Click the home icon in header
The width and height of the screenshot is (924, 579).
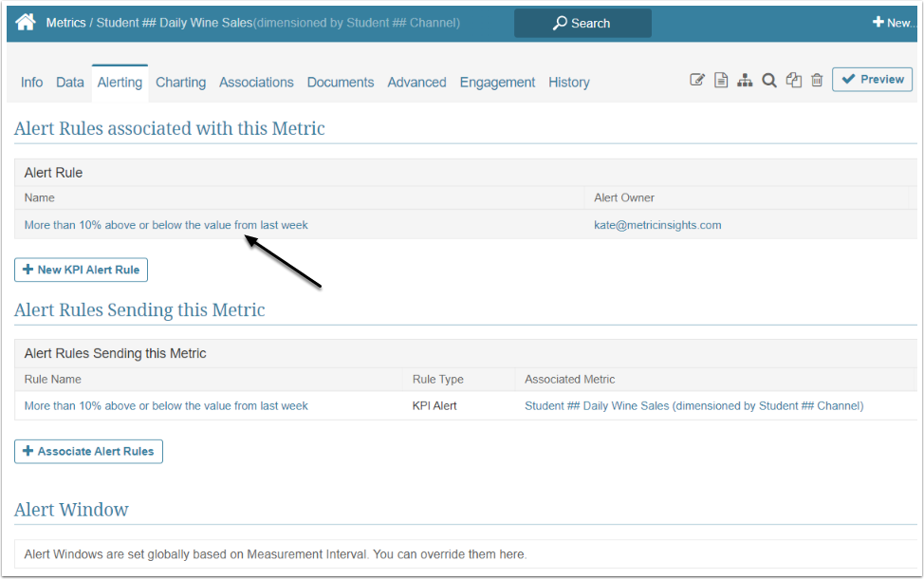point(26,22)
